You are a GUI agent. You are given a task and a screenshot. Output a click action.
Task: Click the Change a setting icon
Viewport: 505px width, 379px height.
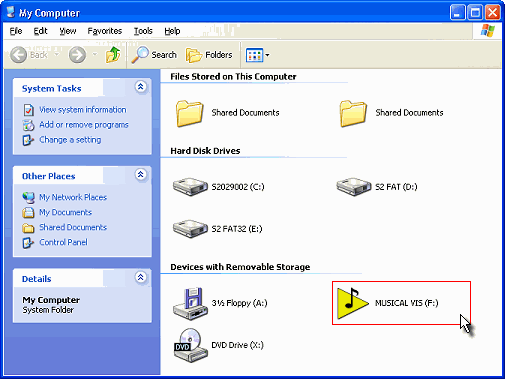point(28,140)
